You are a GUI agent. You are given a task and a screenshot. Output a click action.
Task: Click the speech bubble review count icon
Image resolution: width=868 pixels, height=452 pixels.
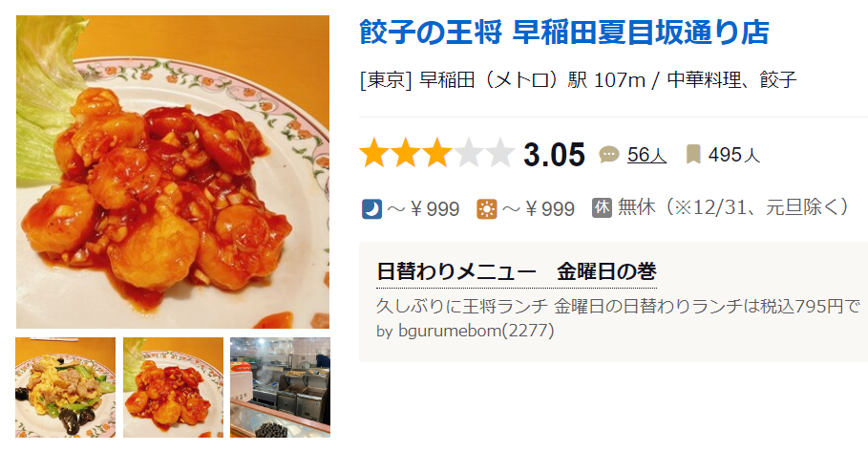[x=609, y=155]
